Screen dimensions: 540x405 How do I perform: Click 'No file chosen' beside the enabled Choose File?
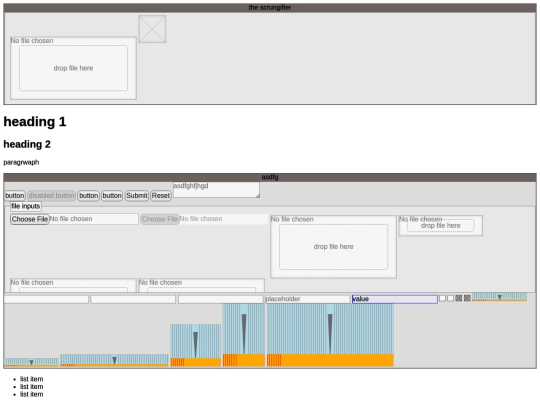71,219
